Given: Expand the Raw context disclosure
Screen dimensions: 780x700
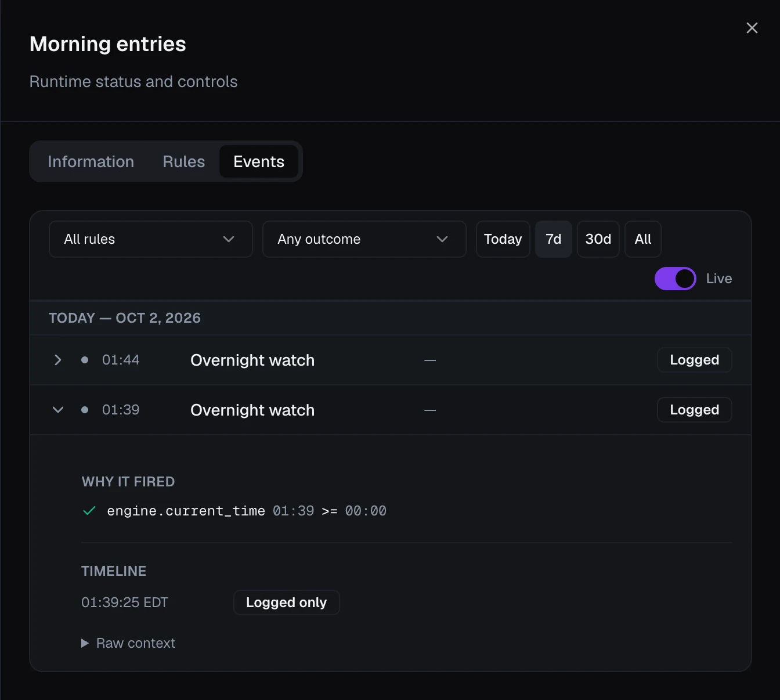Looking at the screenshot, I should coord(128,643).
